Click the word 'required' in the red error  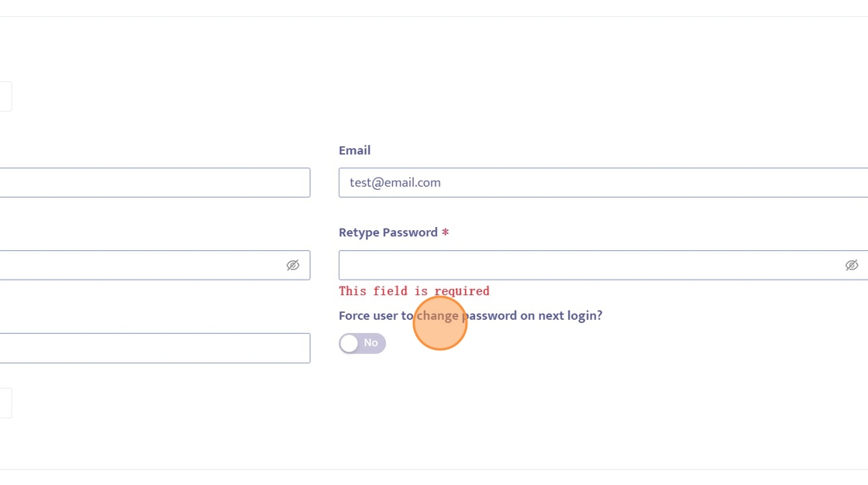pyautogui.click(x=462, y=291)
